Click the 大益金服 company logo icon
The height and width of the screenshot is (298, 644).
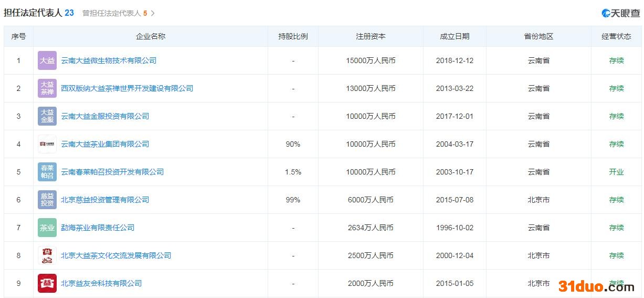(x=47, y=116)
